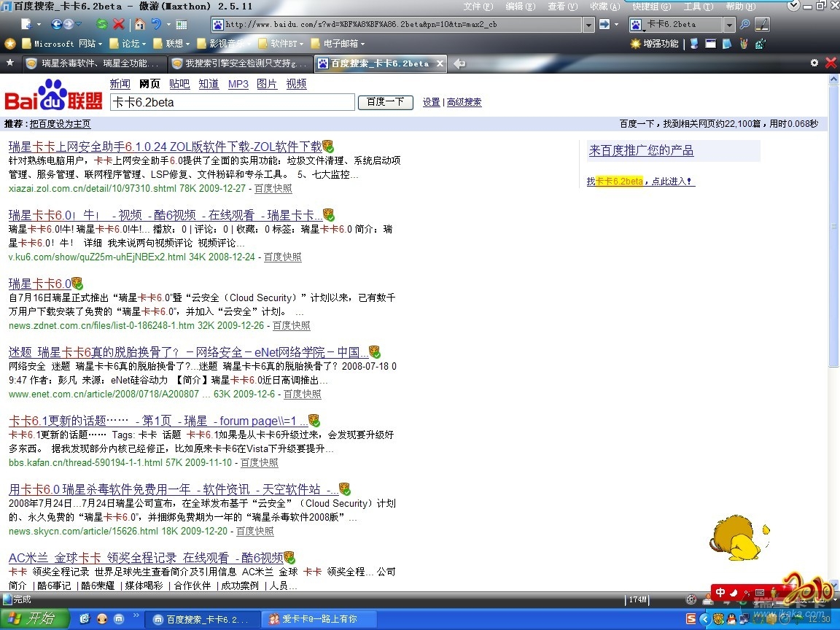Open the 编辑(E) menu
Viewport: 840px width, 630px height.
520,7
